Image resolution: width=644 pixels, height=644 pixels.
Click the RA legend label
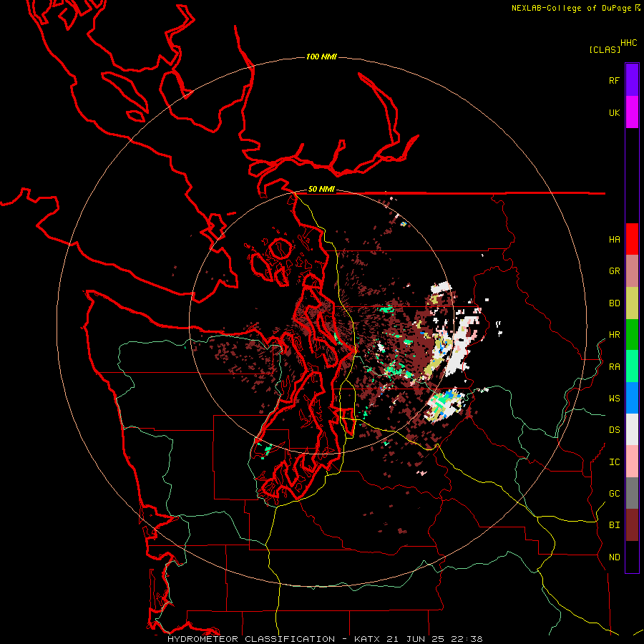coord(614,367)
